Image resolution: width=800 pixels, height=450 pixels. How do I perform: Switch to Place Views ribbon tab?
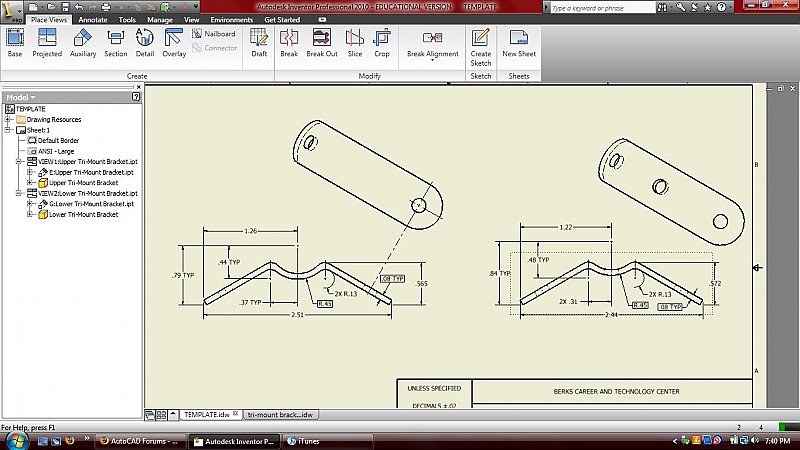48,20
